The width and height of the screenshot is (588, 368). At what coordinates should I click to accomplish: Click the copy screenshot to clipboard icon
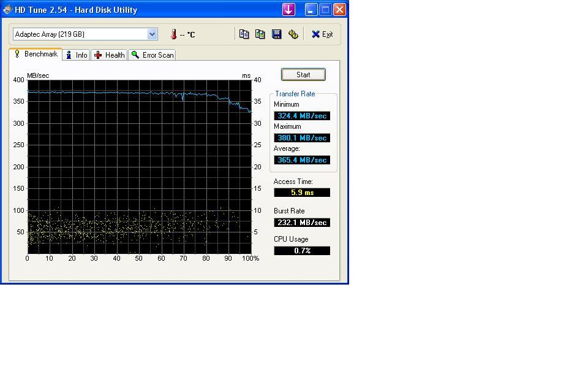(260, 34)
